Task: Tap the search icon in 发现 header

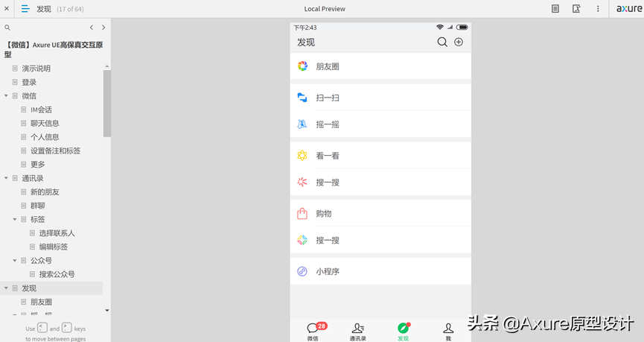Action: click(442, 42)
